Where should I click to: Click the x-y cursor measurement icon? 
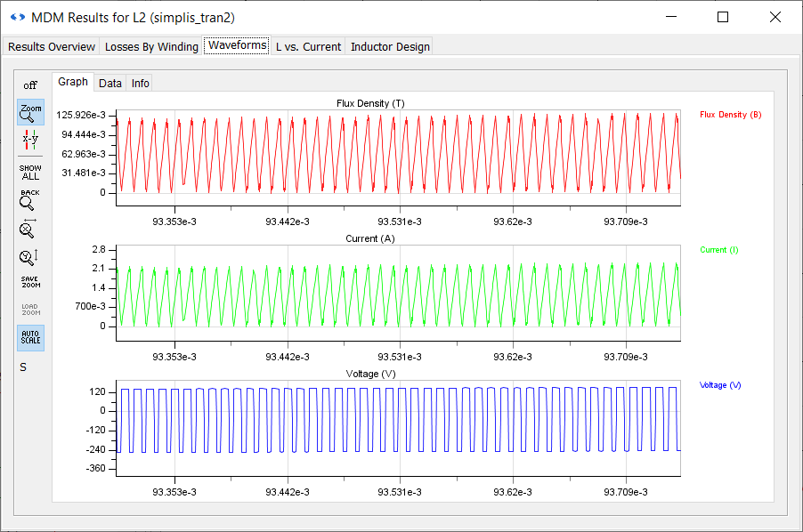coord(30,139)
